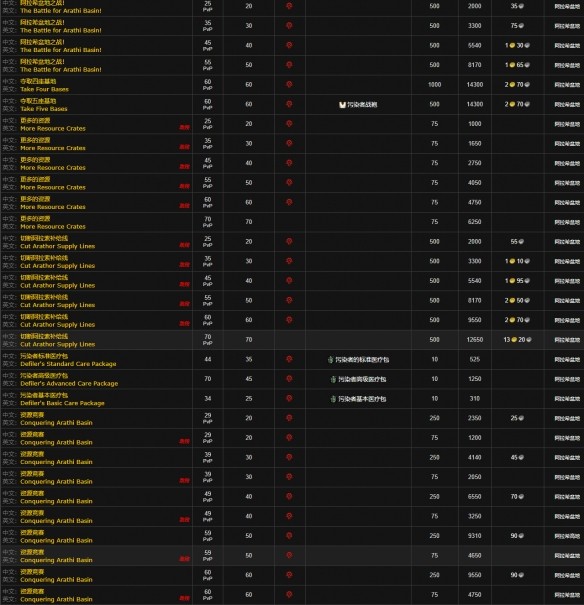The height and width of the screenshot is (605, 584).
Task: Open Defiler's Basic Care Package quest link
Action: 62,403
